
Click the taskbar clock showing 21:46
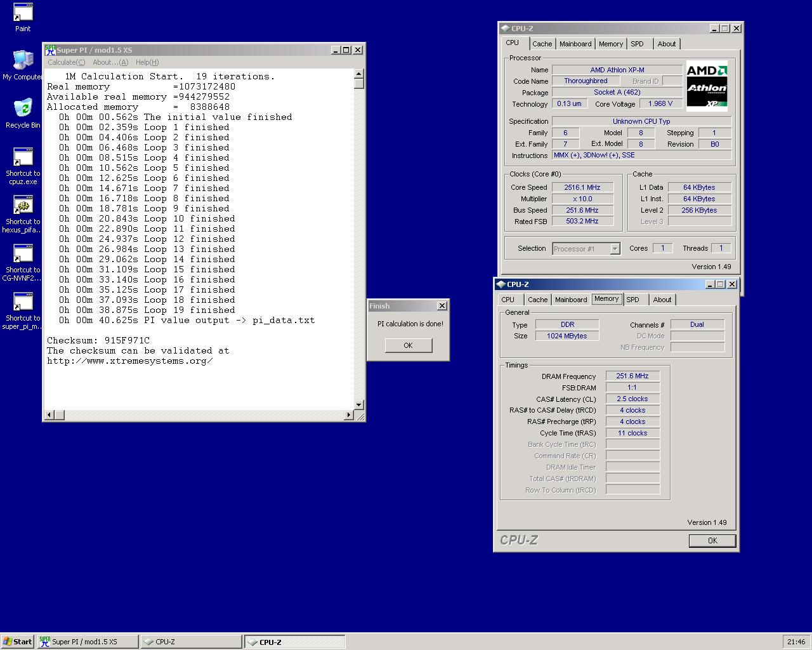pyautogui.click(x=796, y=642)
